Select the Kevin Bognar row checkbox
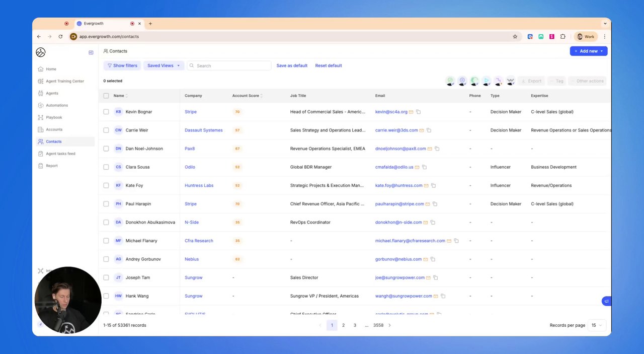 coord(106,112)
